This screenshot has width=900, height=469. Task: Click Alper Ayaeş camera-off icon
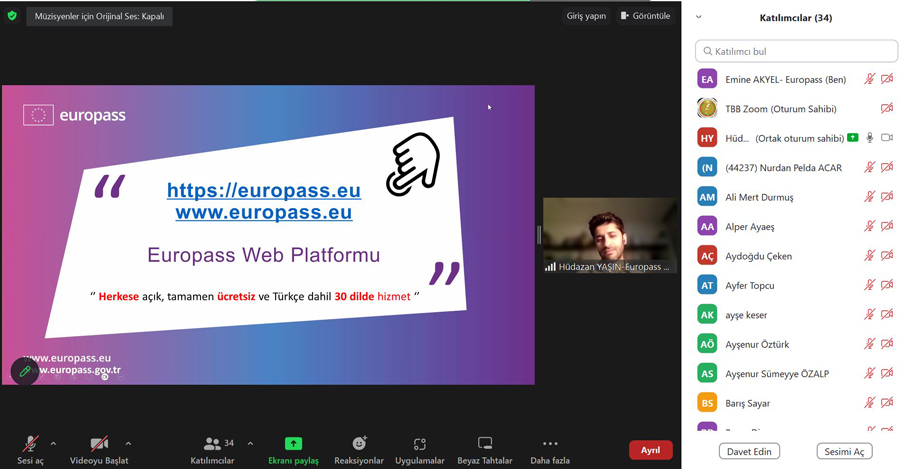click(887, 226)
